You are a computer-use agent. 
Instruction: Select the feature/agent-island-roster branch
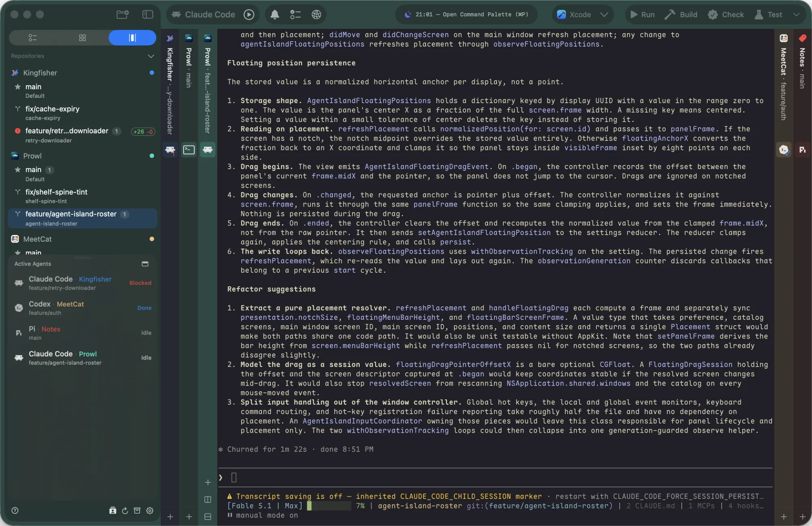click(x=82, y=218)
